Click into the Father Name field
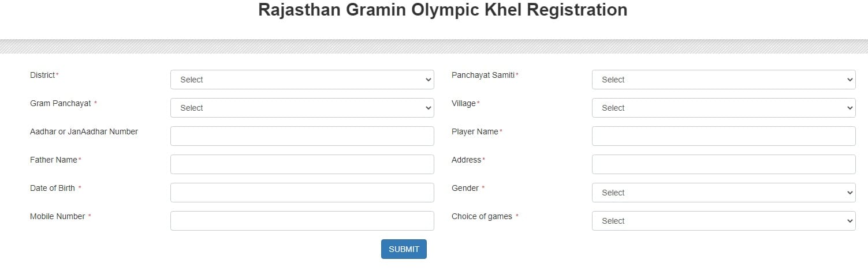868x271 pixels. tap(301, 164)
